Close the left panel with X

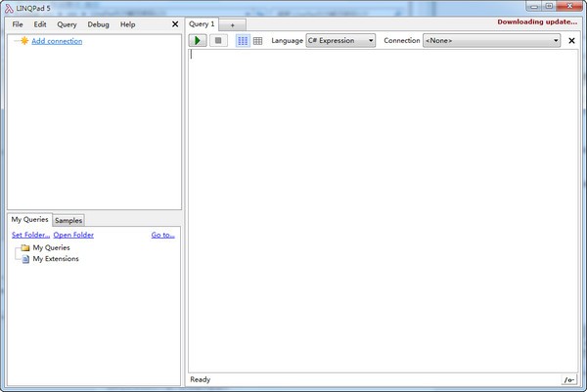(x=175, y=23)
